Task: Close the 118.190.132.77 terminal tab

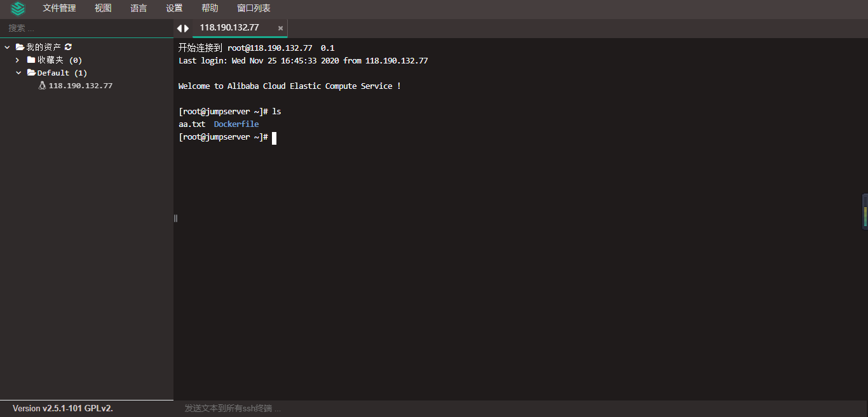Action: click(280, 28)
